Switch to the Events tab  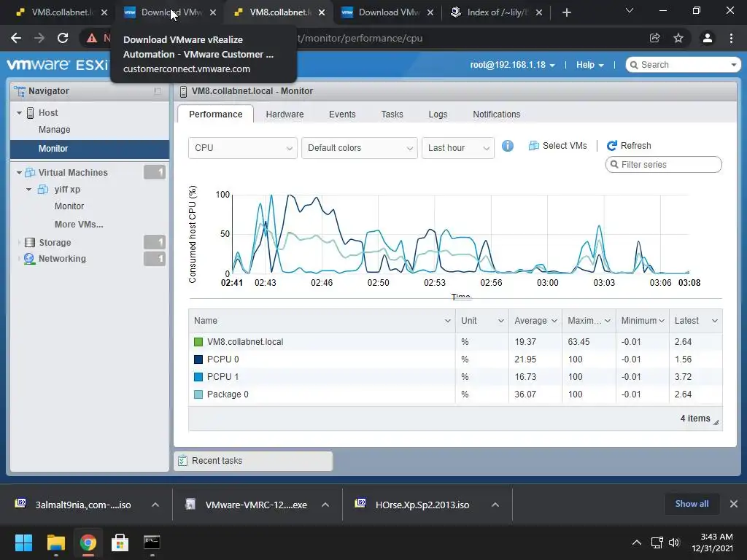(342, 114)
